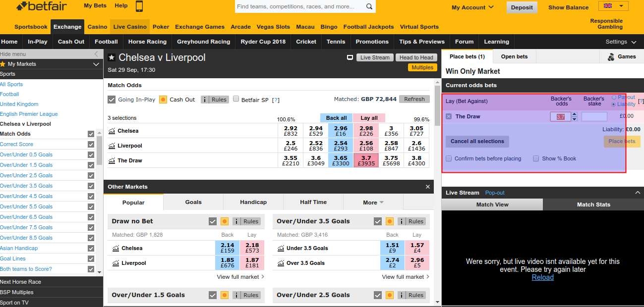
Task: Click the My Markets star icon
Action: click(3, 64)
